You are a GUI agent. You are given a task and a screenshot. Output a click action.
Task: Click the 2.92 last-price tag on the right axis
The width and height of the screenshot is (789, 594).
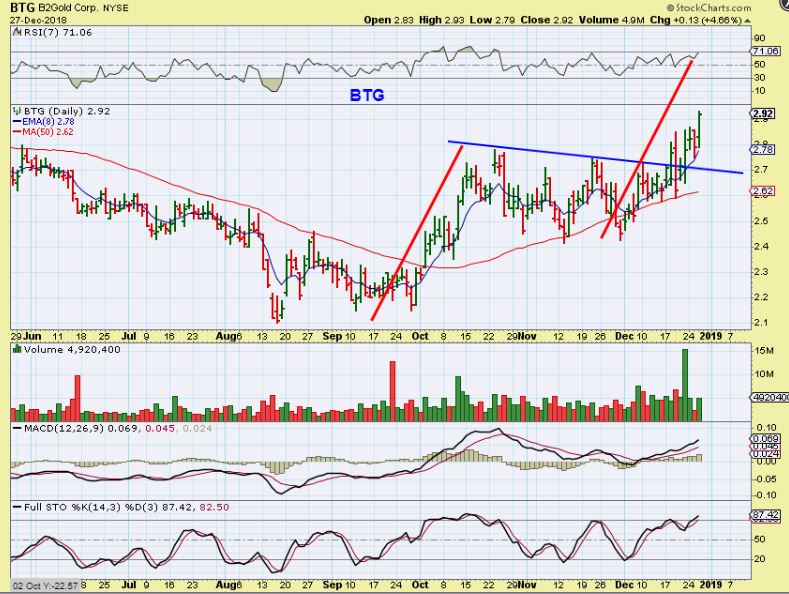(763, 113)
